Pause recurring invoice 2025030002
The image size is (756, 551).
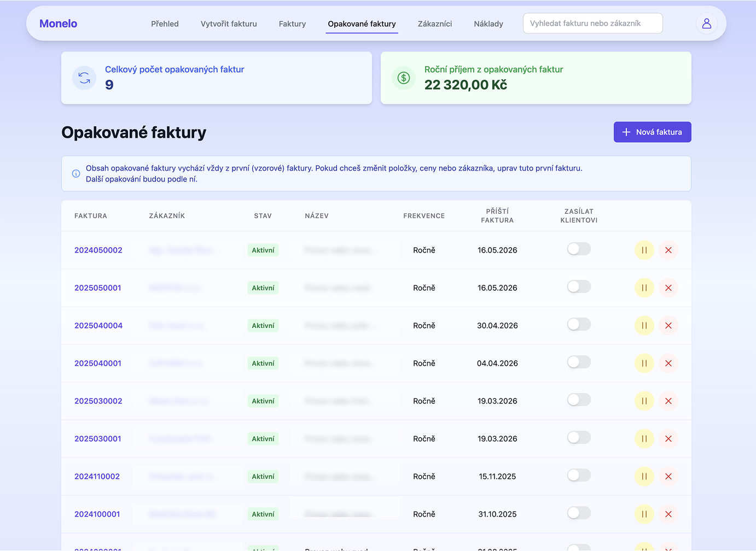coord(644,401)
